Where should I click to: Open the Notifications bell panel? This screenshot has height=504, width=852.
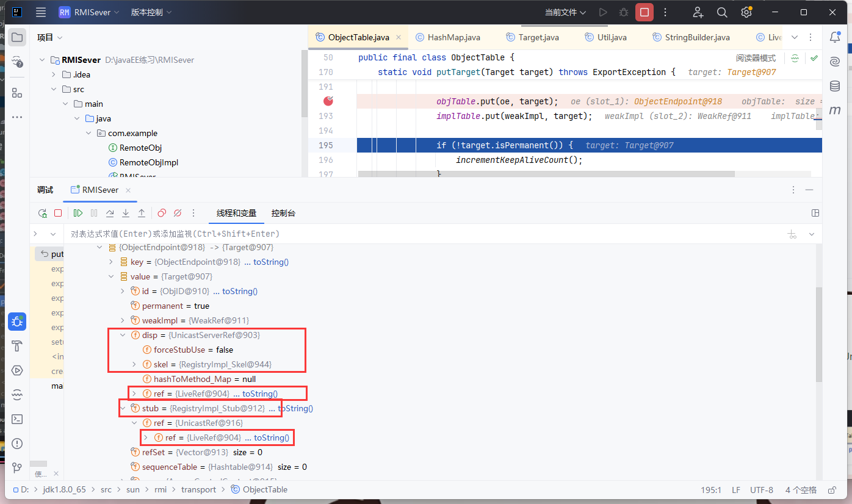pos(835,37)
